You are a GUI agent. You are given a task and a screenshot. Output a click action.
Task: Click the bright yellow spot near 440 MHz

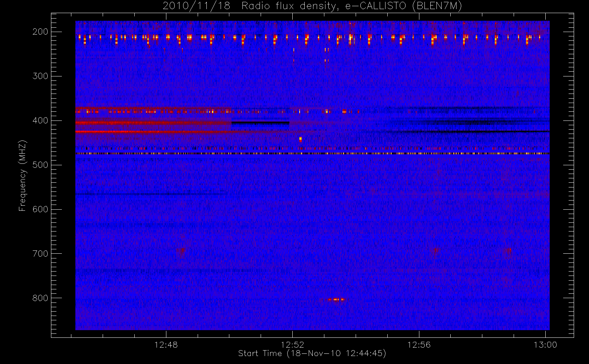300,139
